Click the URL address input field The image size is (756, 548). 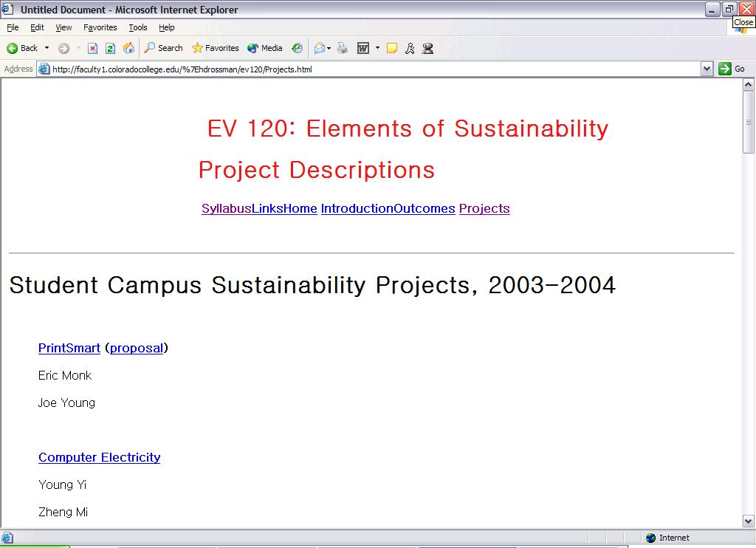(x=369, y=69)
